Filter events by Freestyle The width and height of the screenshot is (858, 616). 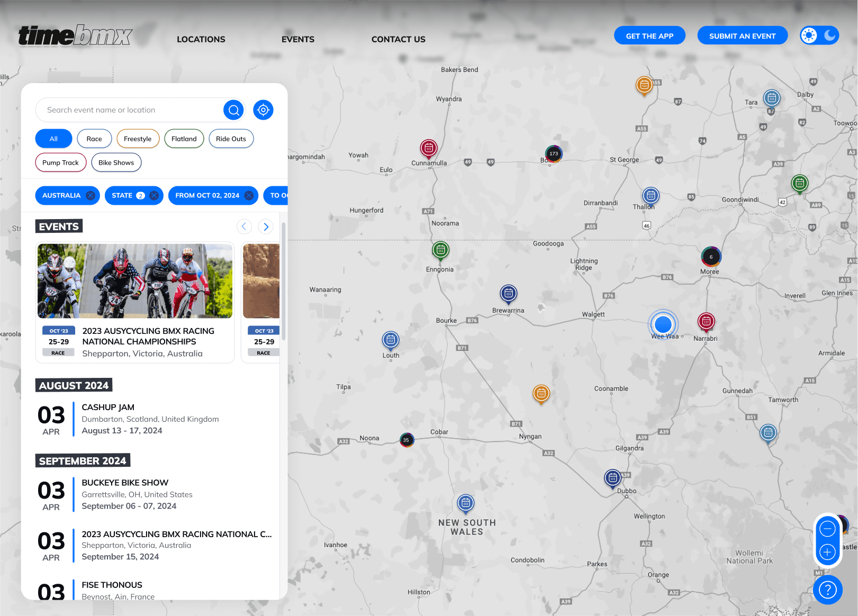[138, 139]
